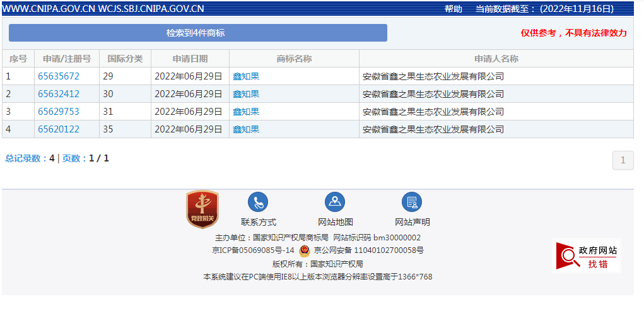
Task: Click the 当前数据截至 date text
Action: (544, 9)
